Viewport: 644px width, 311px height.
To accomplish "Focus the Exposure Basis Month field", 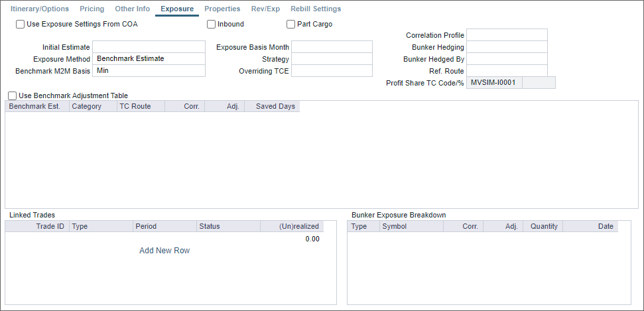I will coord(332,47).
